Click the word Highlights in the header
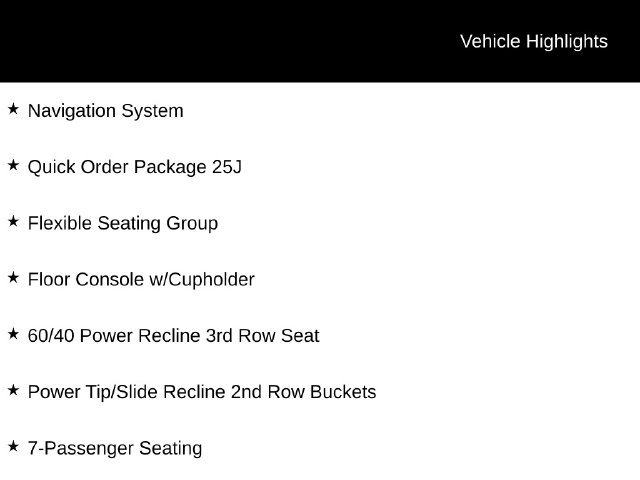The width and height of the screenshot is (640, 480). click(567, 42)
